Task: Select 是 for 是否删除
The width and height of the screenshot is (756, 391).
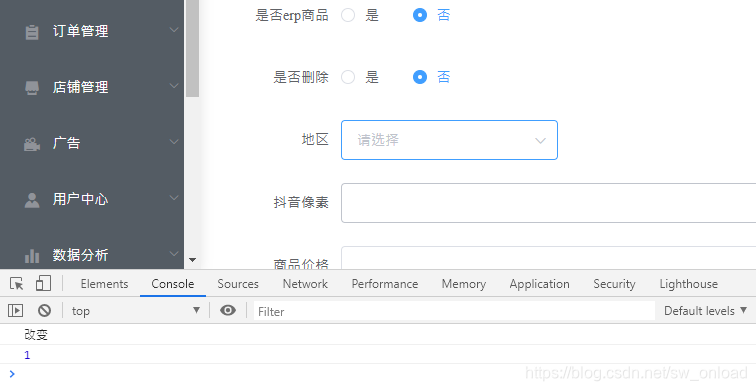Action: [x=348, y=77]
